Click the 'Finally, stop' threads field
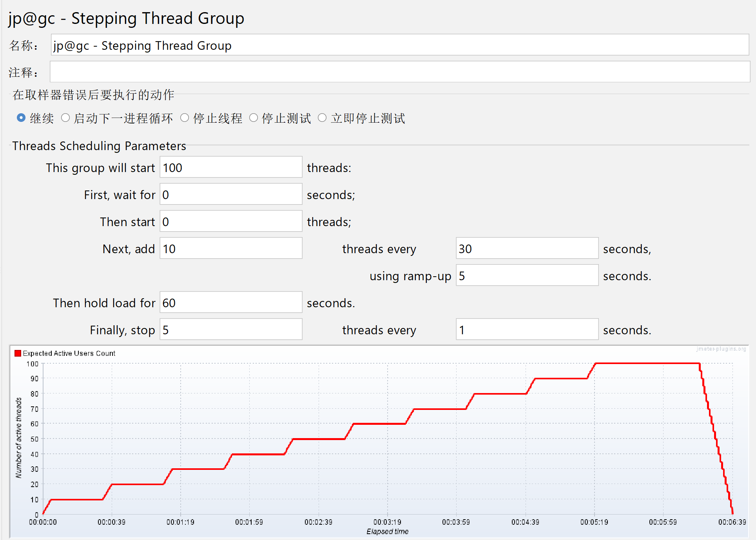Image resolution: width=756 pixels, height=540 pixels. [230, 330]
